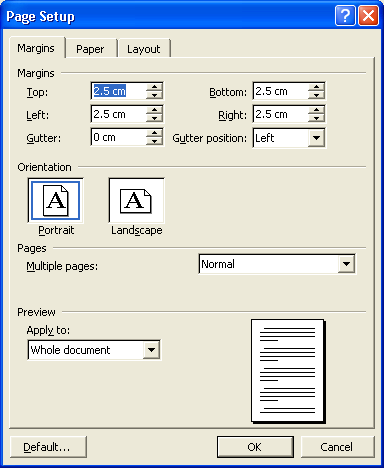Switch to the Layout tab
The image size is (384, 468).
(144, 49)
